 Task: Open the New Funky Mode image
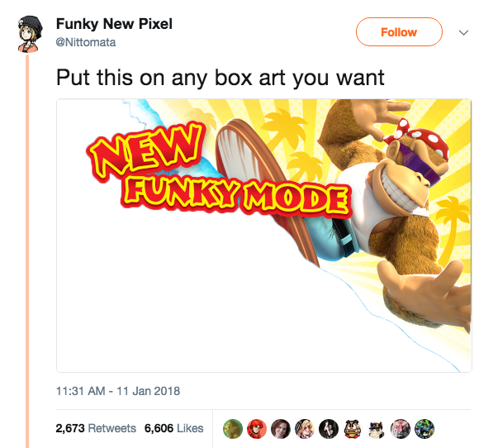(x=264, y=236)
